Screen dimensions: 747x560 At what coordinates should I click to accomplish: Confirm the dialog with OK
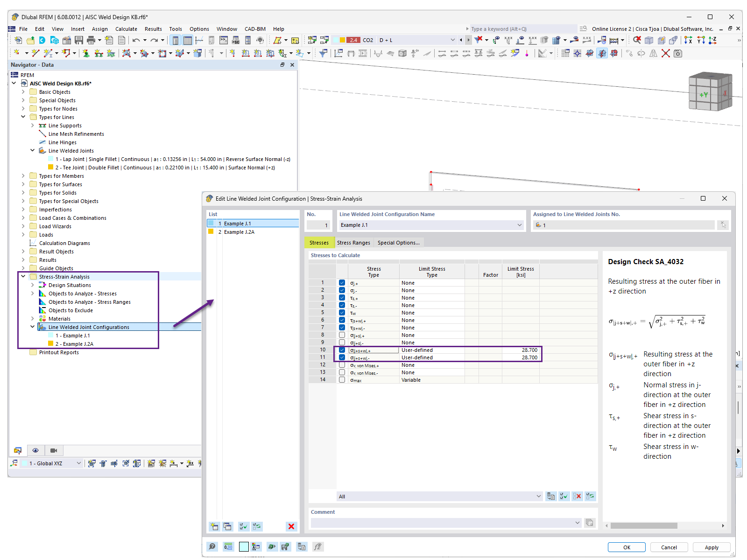(627, 547)
